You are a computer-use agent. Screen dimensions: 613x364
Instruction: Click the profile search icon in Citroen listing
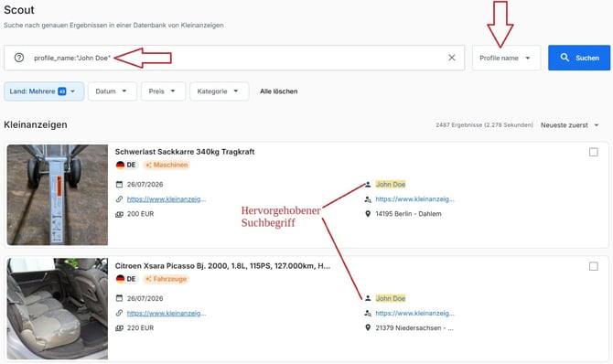click(x=368, y=314)
